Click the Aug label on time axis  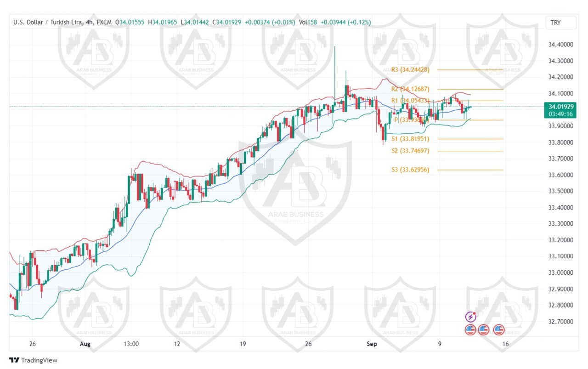(x=85, y=344)
